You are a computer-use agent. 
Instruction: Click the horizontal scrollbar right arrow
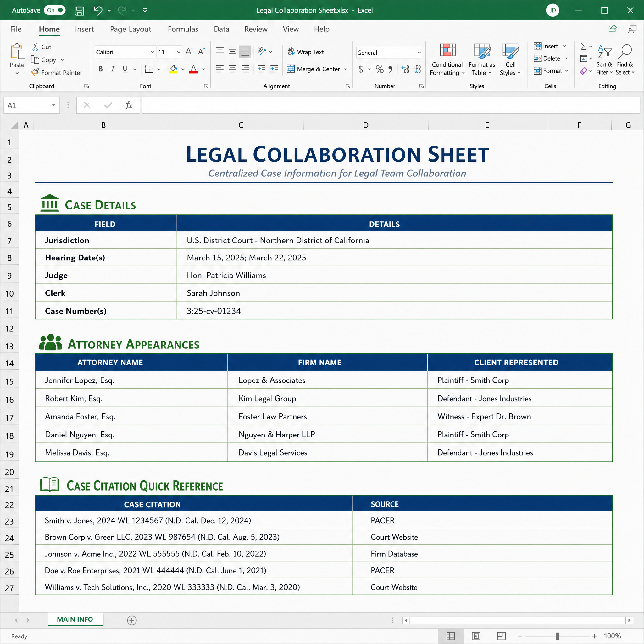pos(629,620)
